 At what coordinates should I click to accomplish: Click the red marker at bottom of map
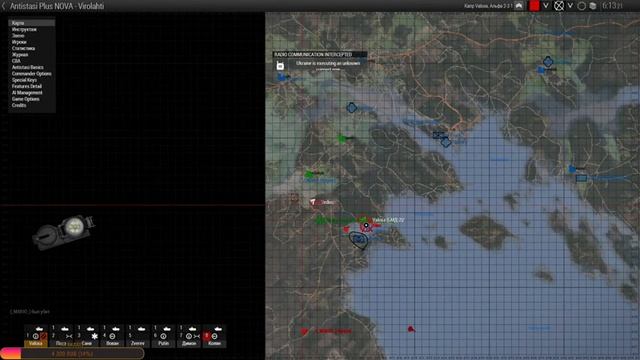[411, 329]
